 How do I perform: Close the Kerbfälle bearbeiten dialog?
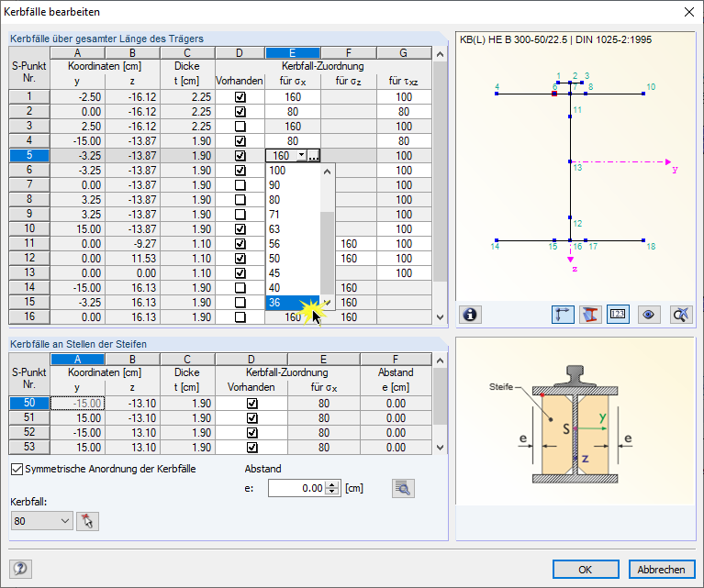689,12
